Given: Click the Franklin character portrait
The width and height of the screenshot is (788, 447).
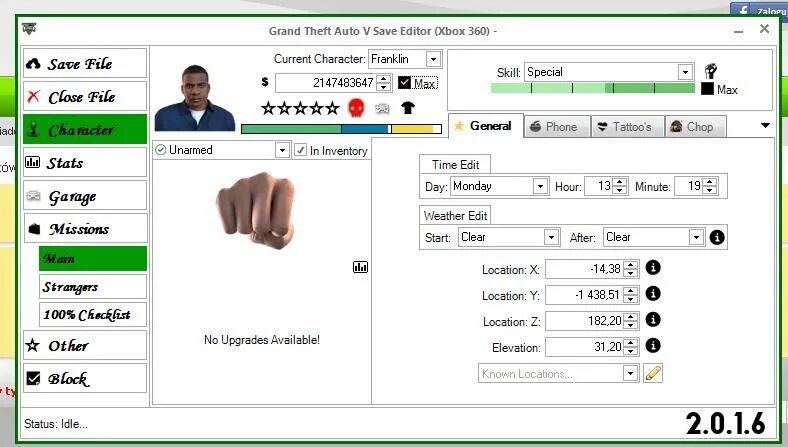Looking at the screenshot, I should (x=194, y=98).
